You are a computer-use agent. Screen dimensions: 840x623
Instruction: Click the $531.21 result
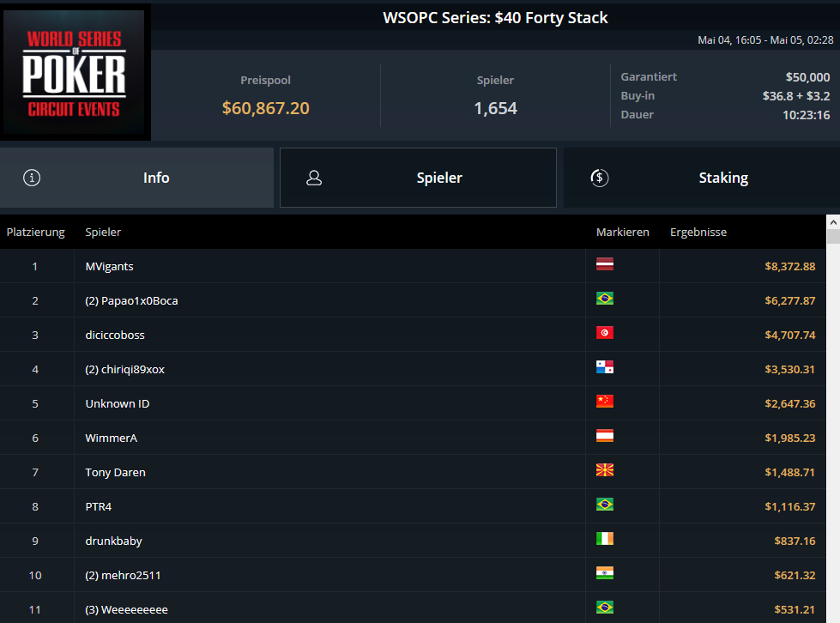[x=795, y=609]
